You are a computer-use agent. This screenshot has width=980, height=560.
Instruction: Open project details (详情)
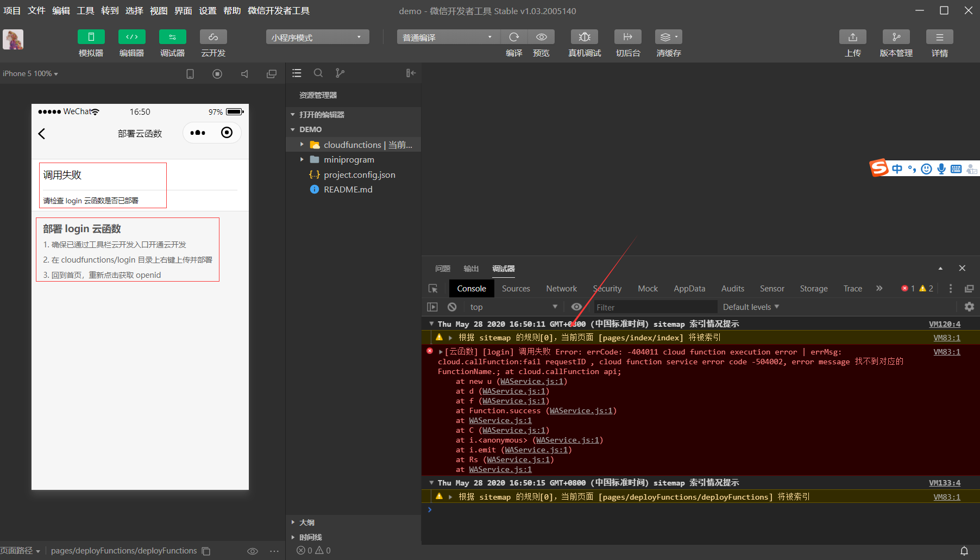tap(940, 37)
